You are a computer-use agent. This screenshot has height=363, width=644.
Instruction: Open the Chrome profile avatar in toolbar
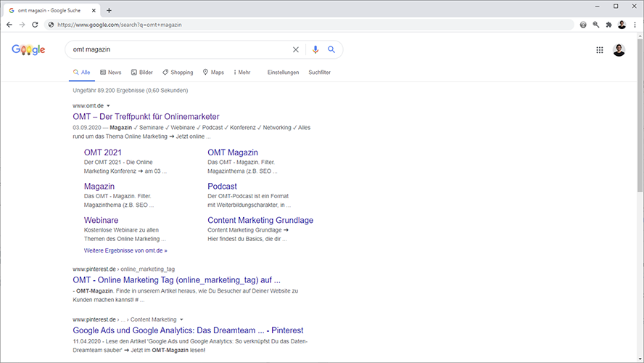coord(622,25)
